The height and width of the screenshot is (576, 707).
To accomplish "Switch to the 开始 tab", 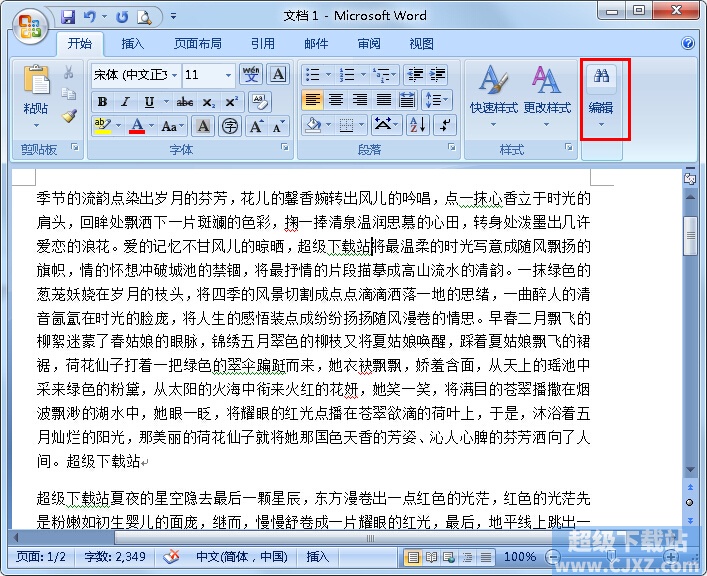I will [x=80, y=44].
